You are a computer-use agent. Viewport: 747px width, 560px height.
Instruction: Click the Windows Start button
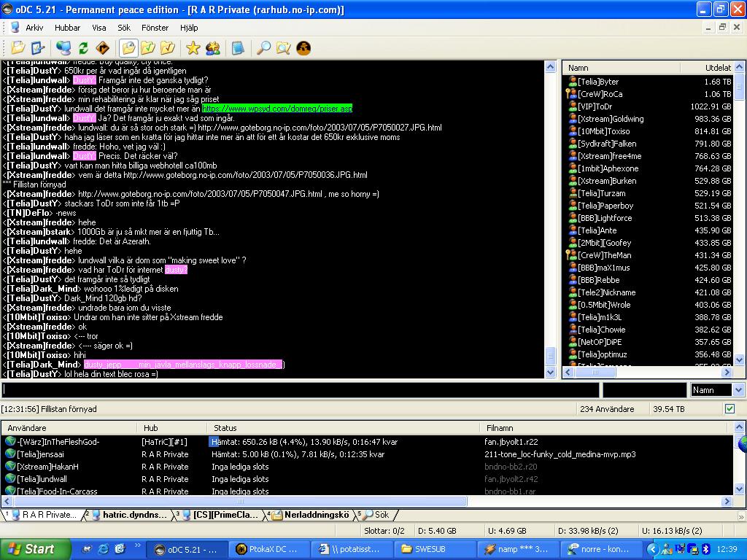coord(31,549)
